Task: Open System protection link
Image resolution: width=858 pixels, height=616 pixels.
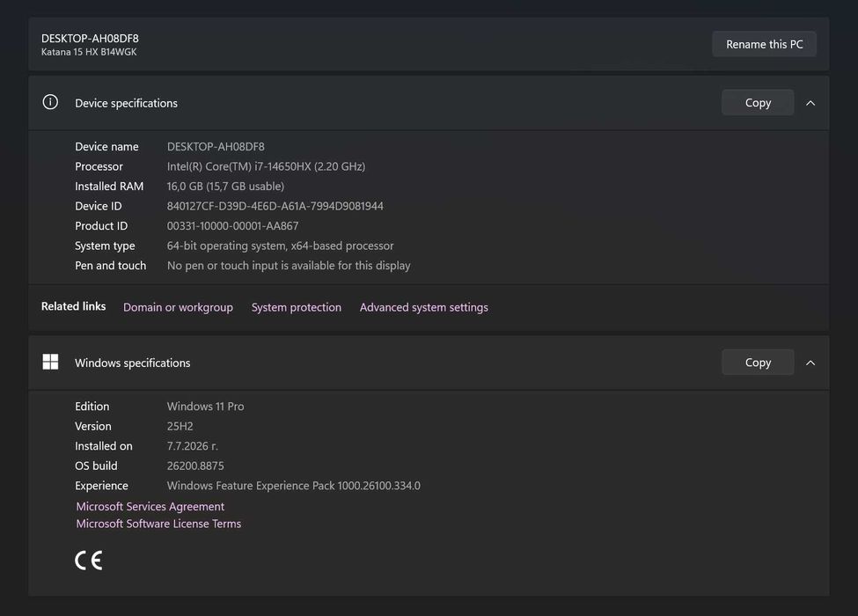Action: tap(296, 307)
